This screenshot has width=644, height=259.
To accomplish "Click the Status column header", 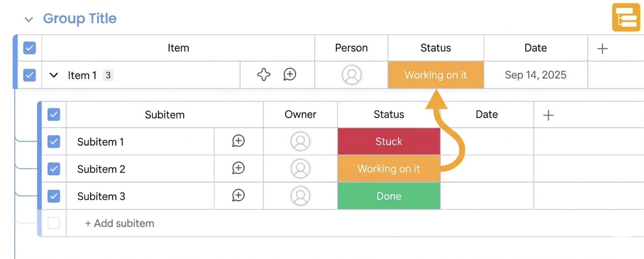I will coord(435,48).
